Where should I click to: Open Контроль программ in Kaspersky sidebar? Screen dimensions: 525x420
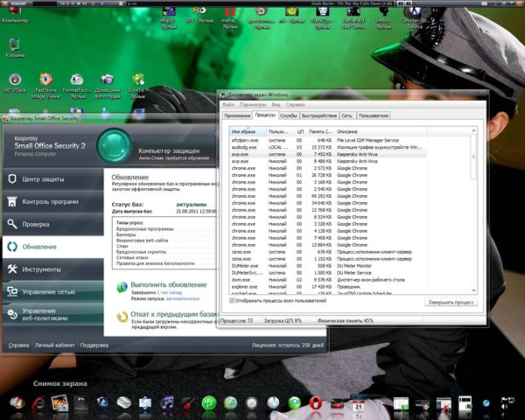pos(52,201)
